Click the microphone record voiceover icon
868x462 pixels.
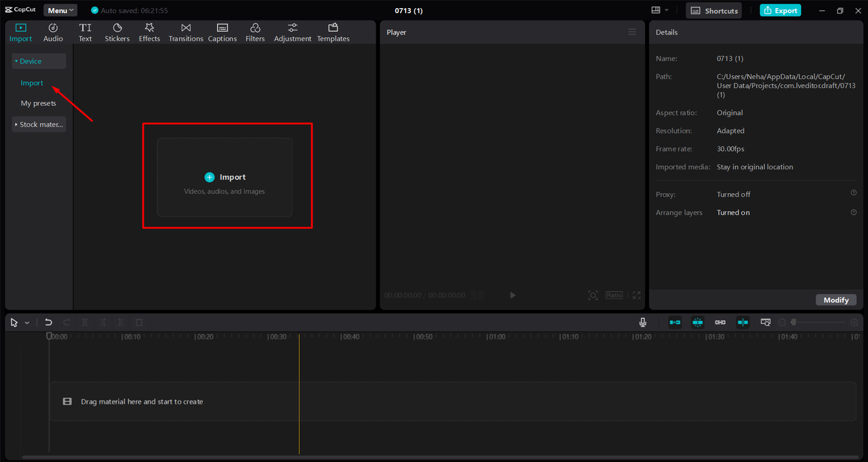pos(643,322)
